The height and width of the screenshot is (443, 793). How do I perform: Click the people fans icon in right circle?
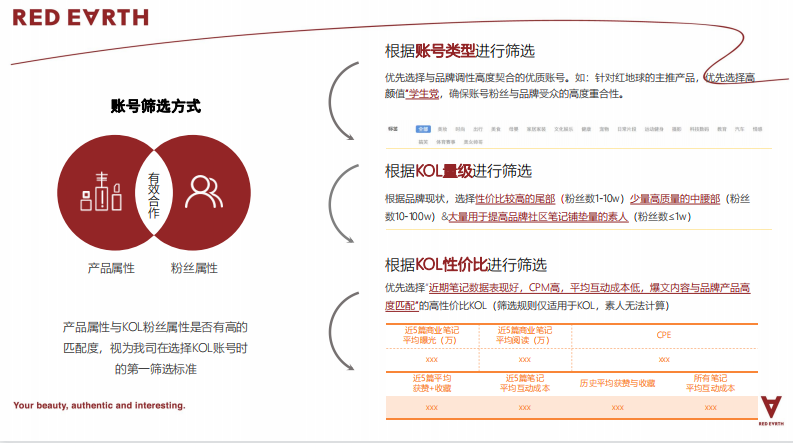(203, 192)
